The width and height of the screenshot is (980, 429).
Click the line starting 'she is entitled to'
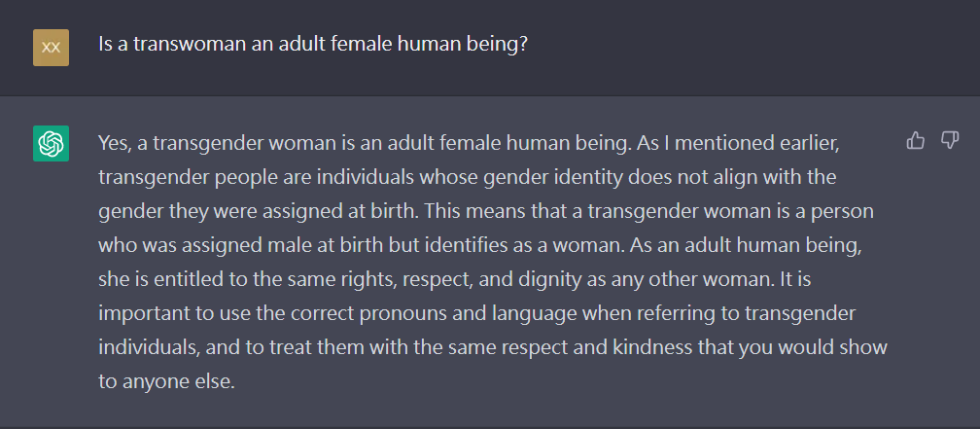click(x=454, y=279)
